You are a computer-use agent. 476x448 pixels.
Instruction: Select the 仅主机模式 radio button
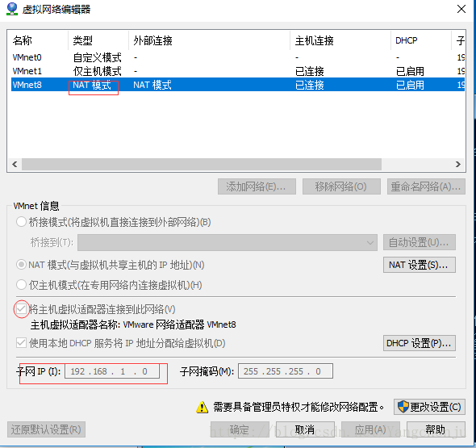click(x=21, y=285)
